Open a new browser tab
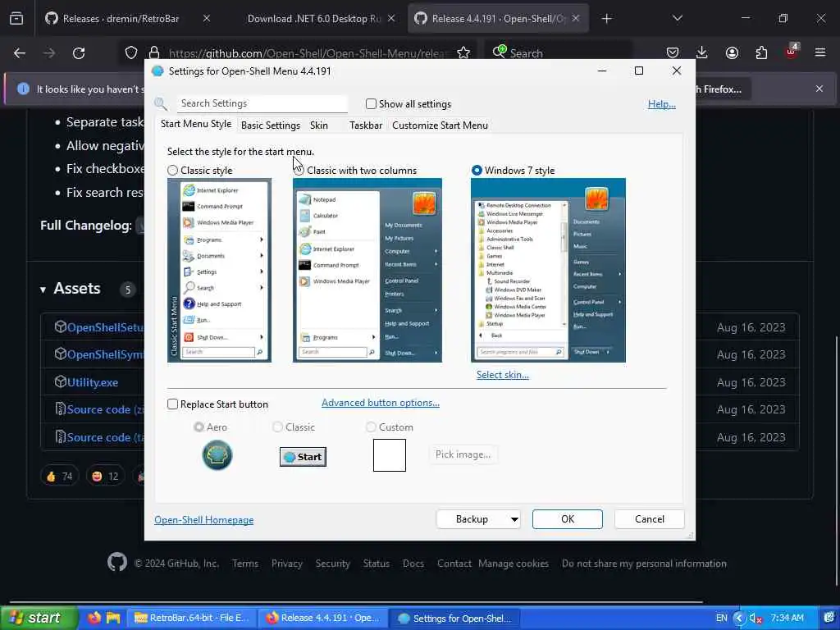Screen dimensions: 840x630 point(606,19)
